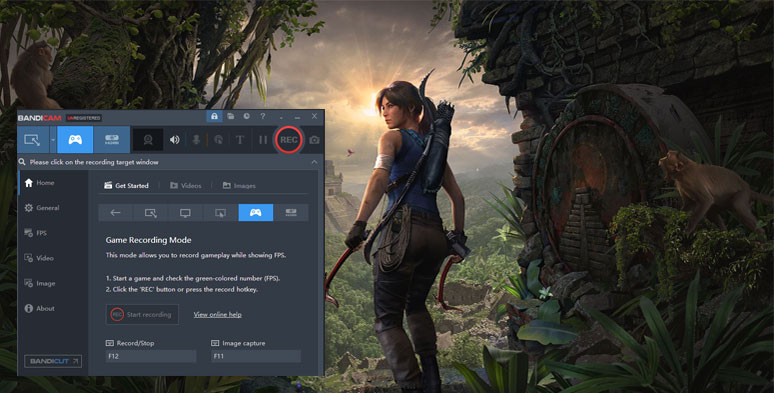Select around-mouse mode in mode selector row

220,213
